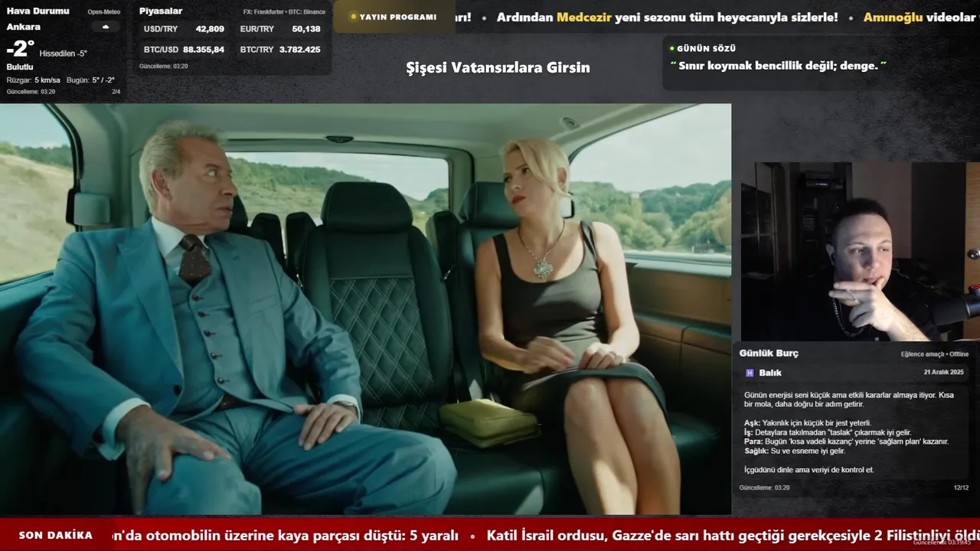Click the Sağlık horoscope line
The image size is (980, 551).
pos(795,452)
